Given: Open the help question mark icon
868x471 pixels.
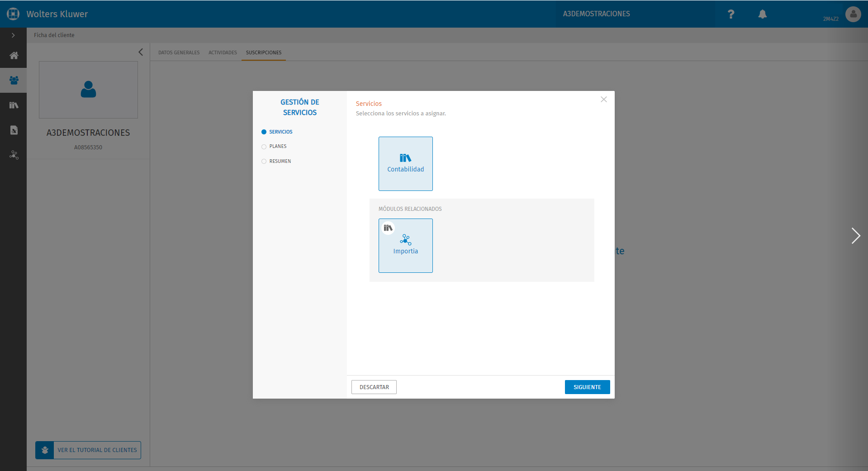Looking at the screenshot, I should pyautogui.click(x=731, y=14).
